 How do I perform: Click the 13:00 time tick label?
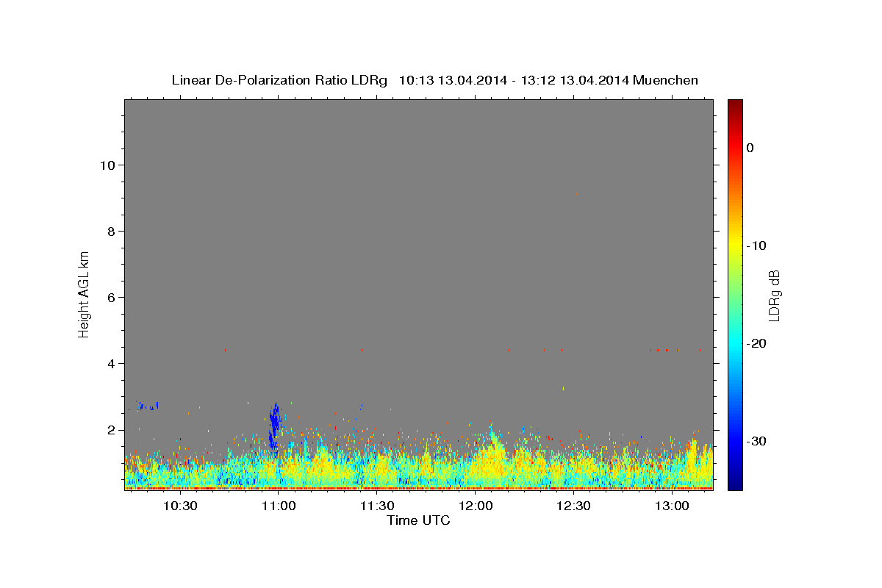point(672,506)
